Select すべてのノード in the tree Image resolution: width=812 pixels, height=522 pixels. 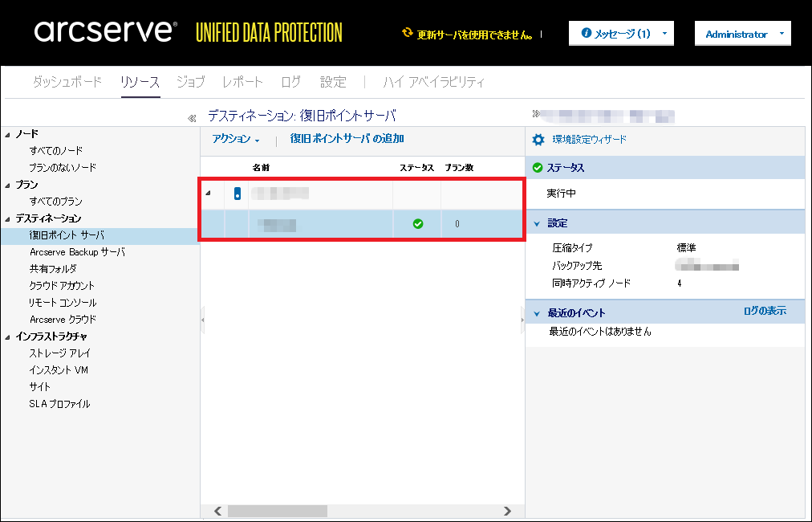56,151
